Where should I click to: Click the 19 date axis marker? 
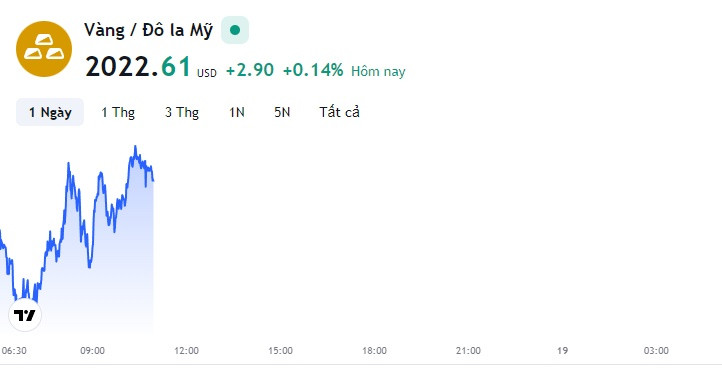pos(562,351)
